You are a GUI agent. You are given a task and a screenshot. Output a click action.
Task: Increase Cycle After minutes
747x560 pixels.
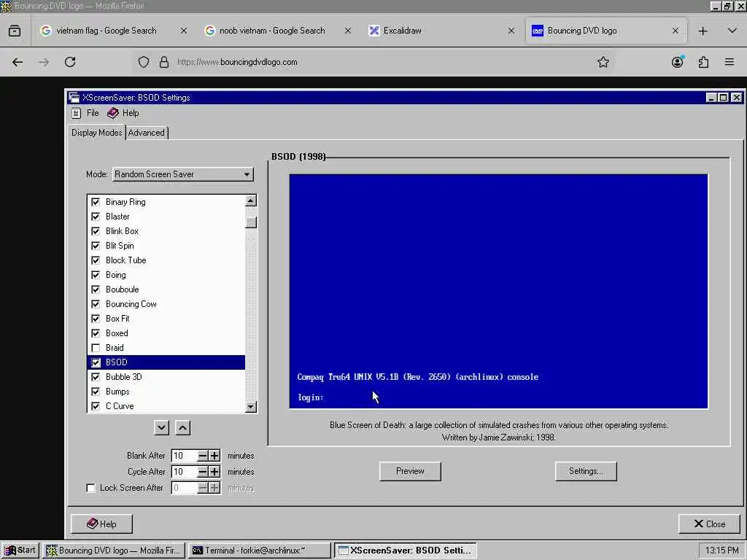pos(214,472)
